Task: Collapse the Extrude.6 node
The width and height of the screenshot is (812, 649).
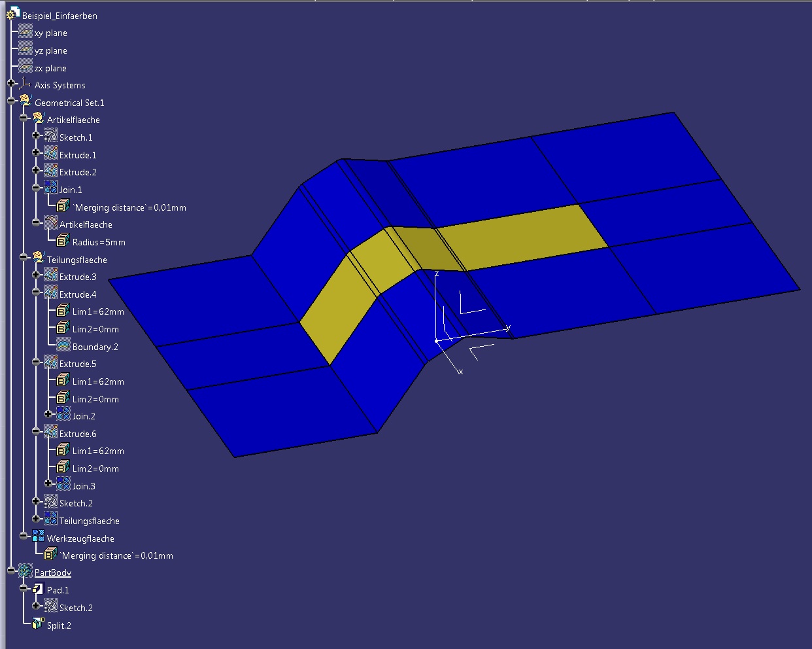Action: tap(36, 432)
